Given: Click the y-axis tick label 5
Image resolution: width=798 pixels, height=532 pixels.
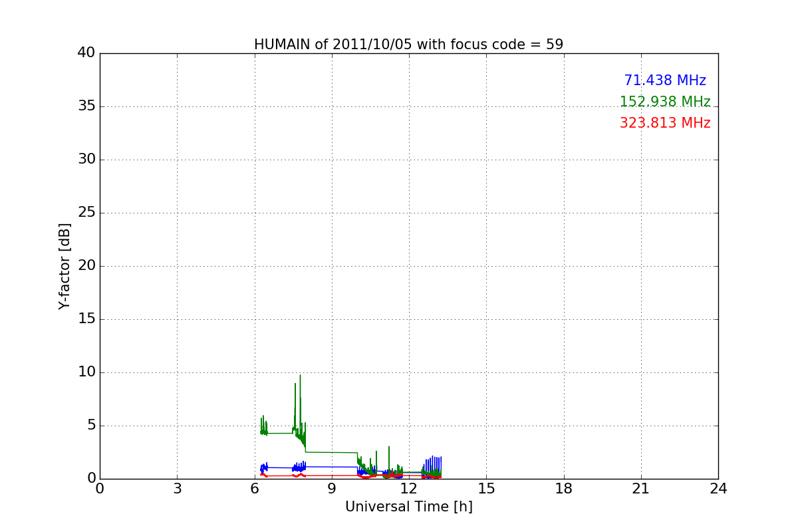Looking at the screenshot, I should 90,426.
